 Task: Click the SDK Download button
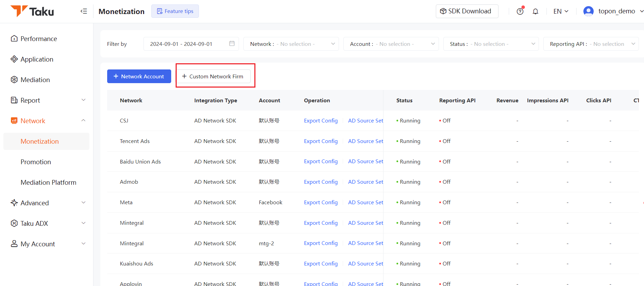(467, 11)
